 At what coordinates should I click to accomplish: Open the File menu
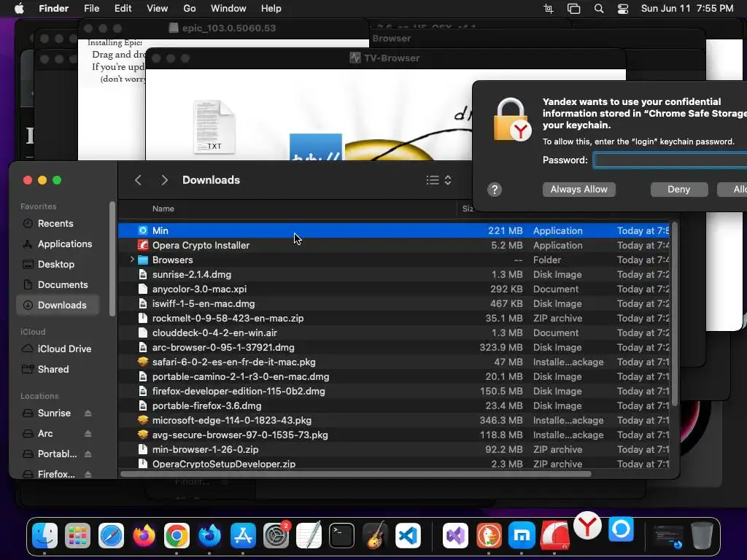pos(91,9)
